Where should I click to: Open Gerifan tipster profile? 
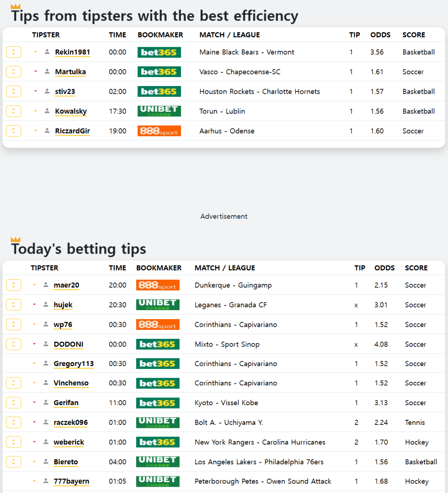pos(66,403)
